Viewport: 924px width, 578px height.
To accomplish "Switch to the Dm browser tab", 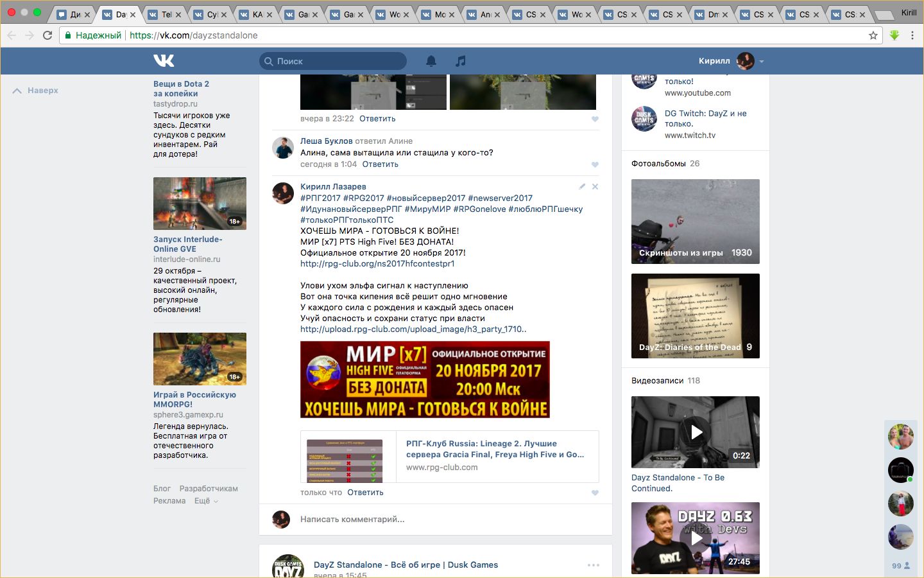I will [x=714, y=14].
